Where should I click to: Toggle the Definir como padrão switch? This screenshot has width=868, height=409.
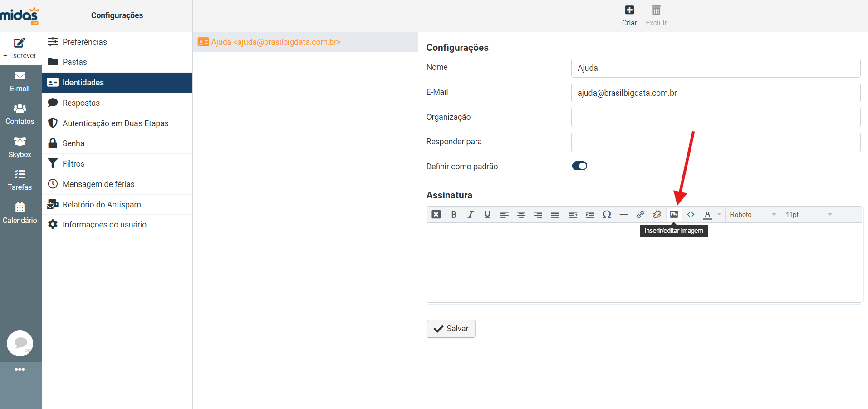pos(579,166)
